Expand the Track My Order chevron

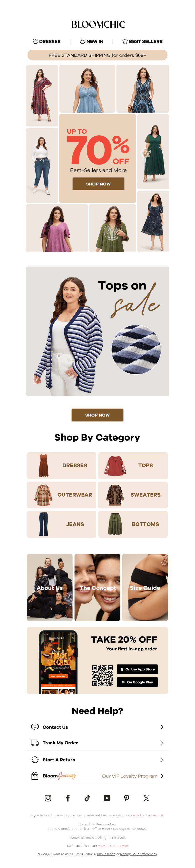(x=162, y=743)
